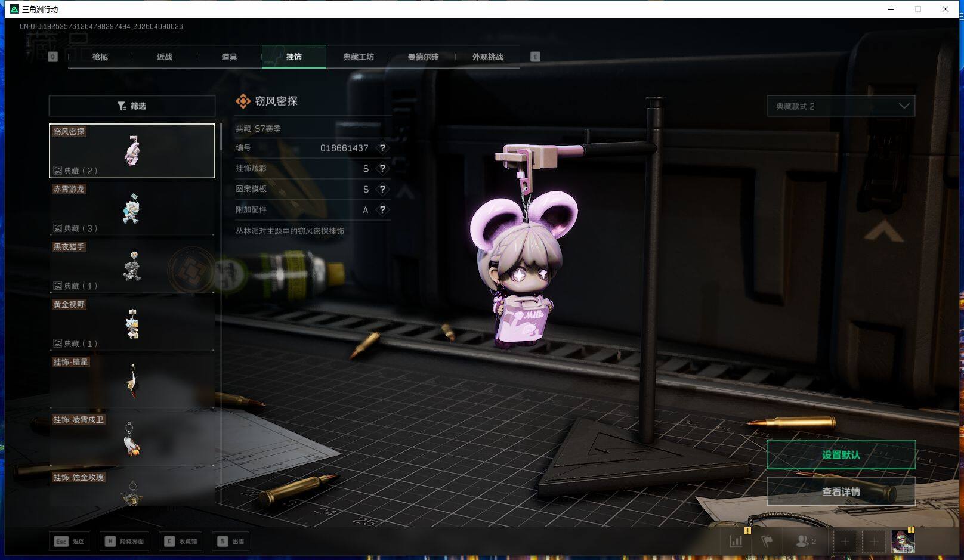Click the charm list scrollbar
The height and width of the screenshot is (560, 964).
click(221, 137)
